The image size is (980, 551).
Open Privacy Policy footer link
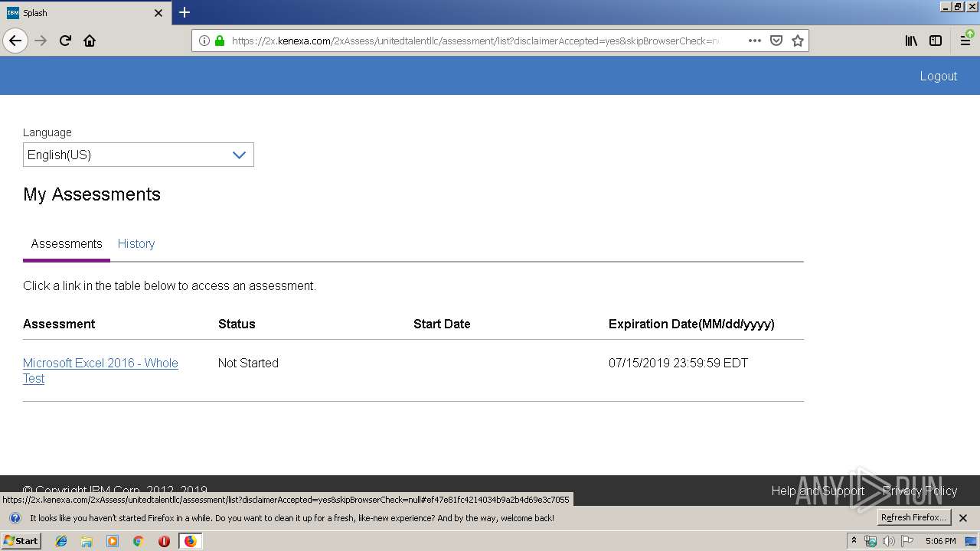tap(920, 491)
